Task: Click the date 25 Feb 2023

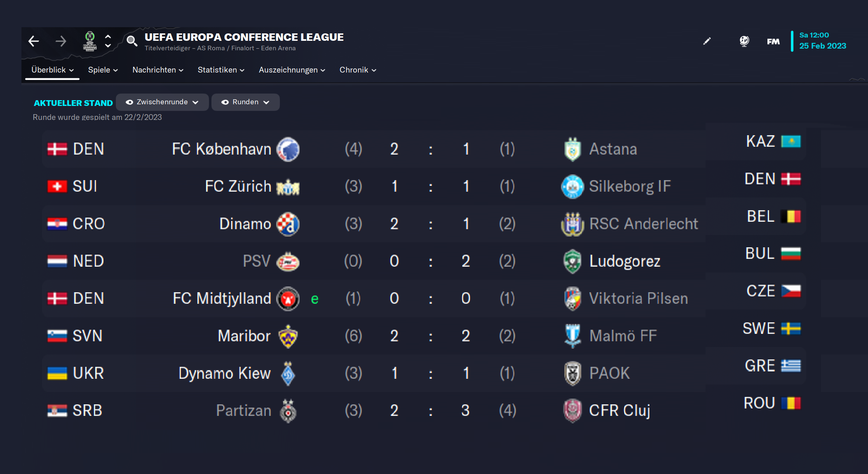Action: 823,46
